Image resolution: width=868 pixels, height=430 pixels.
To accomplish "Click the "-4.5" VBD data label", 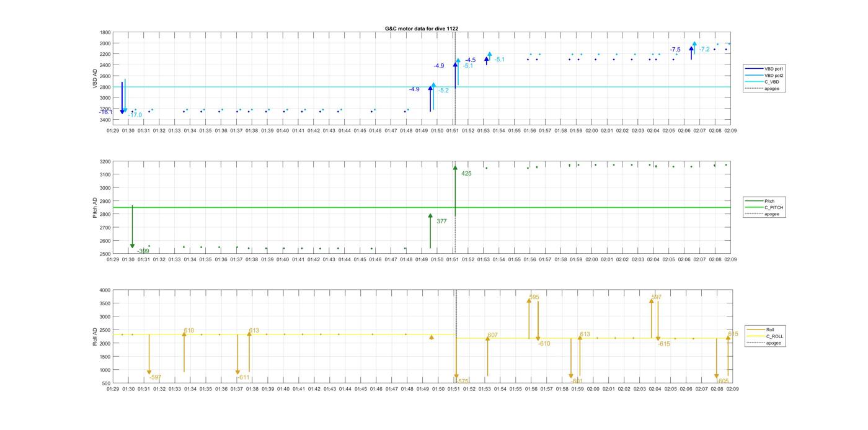I will tap(471, 60).
